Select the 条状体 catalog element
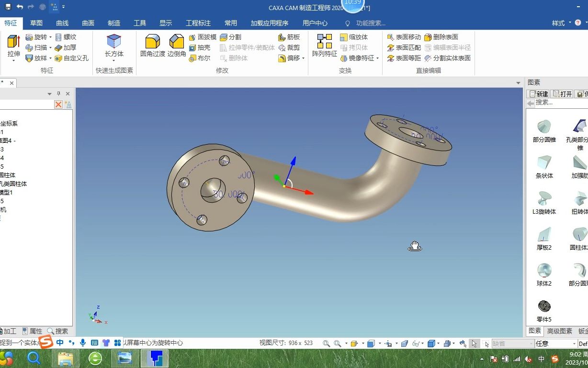Viewport: 588px width, 368px height. (544, 167)
